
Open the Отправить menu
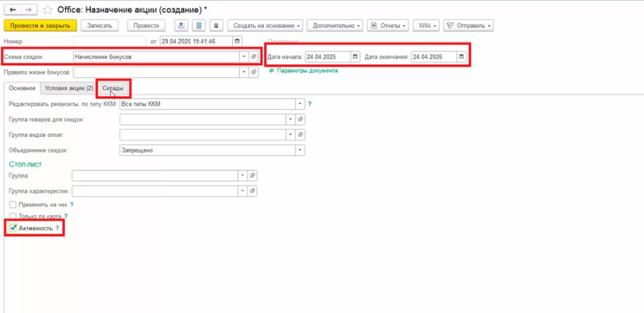click(468, 26)
